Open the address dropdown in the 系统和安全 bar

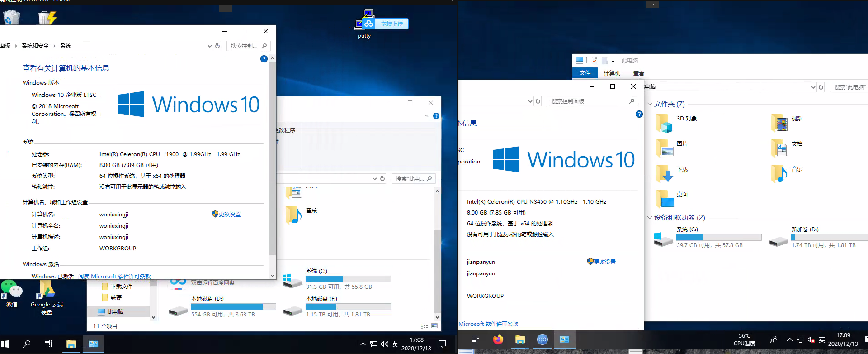pyautogui.click(x=210, y=46)
